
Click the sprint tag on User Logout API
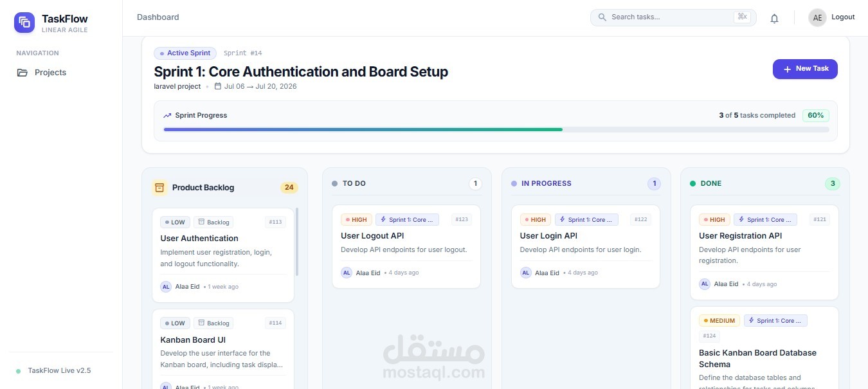(407, 220)
